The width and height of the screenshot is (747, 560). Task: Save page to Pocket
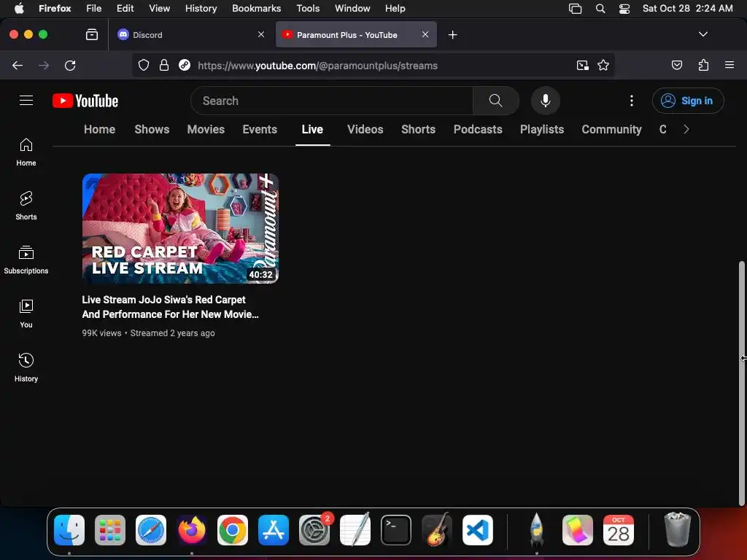click(676, 65)
